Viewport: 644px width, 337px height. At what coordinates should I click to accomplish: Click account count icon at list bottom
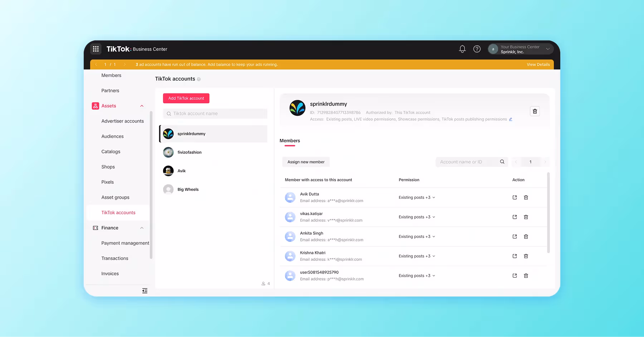263,284
